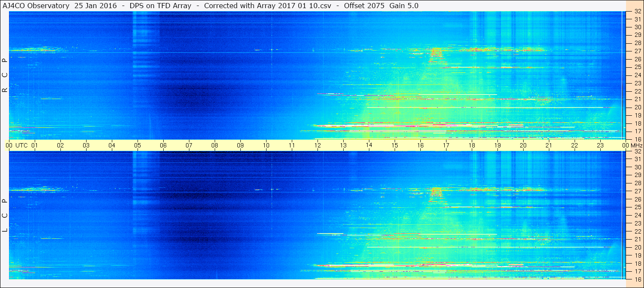644x288 pixels.
Task: Click the 25 MHz label in RCP panel
Action: (637, 67)
